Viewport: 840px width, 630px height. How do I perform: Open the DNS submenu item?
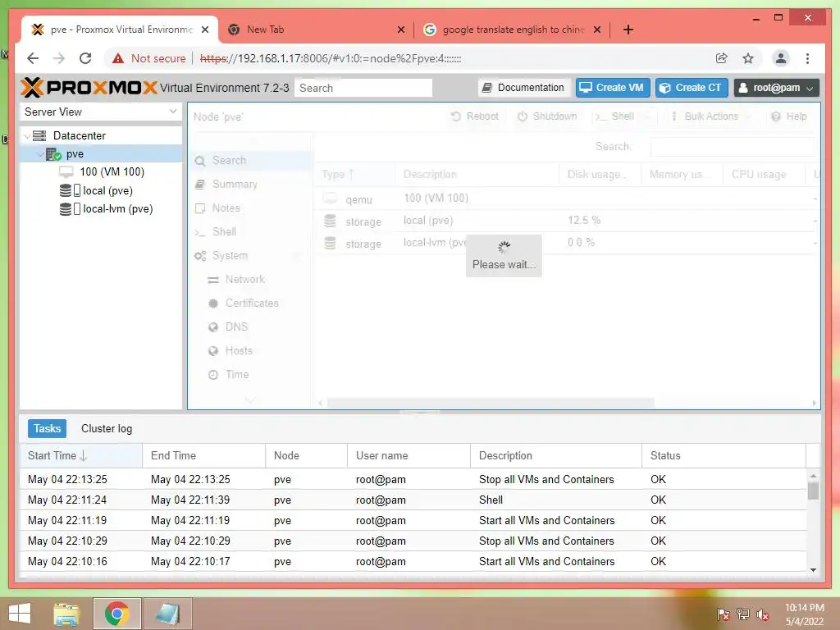tap(250, 326)
